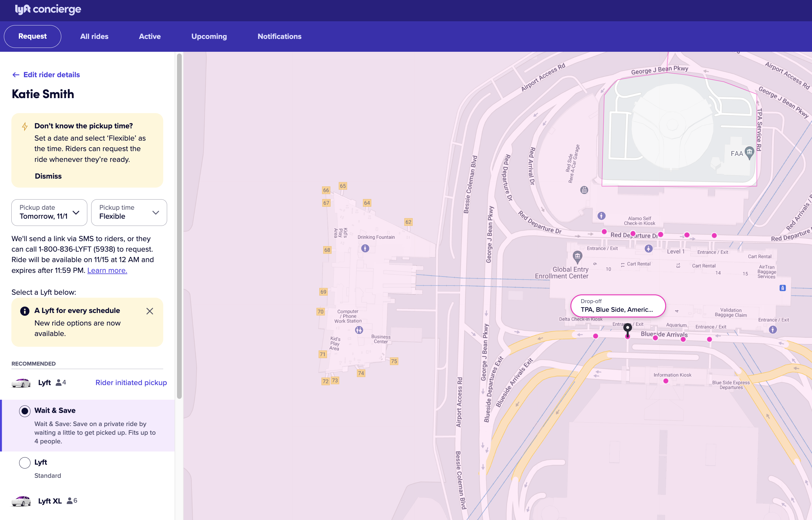Click the RECOMMENDED section heading
The height and width of the screenshot is (520, 812).
[x=34, y=364]
